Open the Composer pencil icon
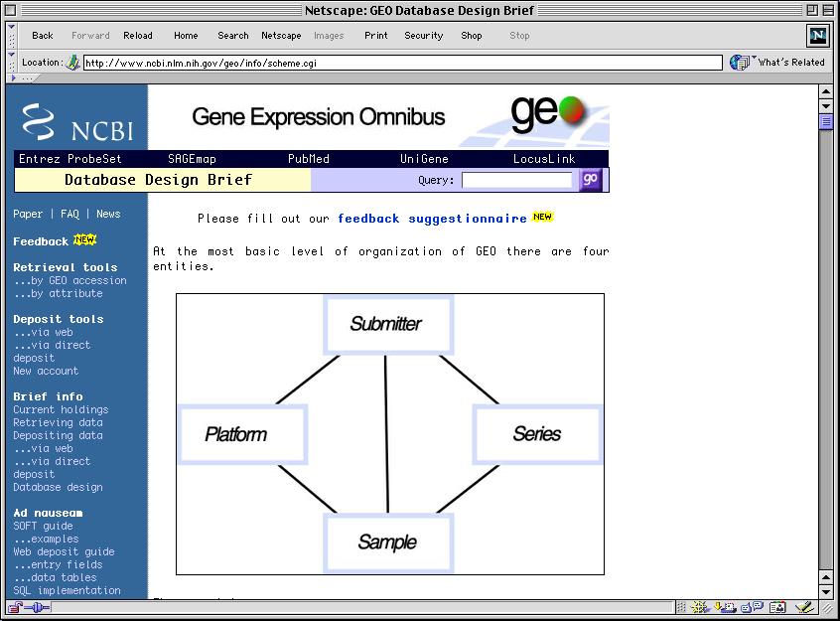Screen dimensions: 840x621 click(804, 607)
